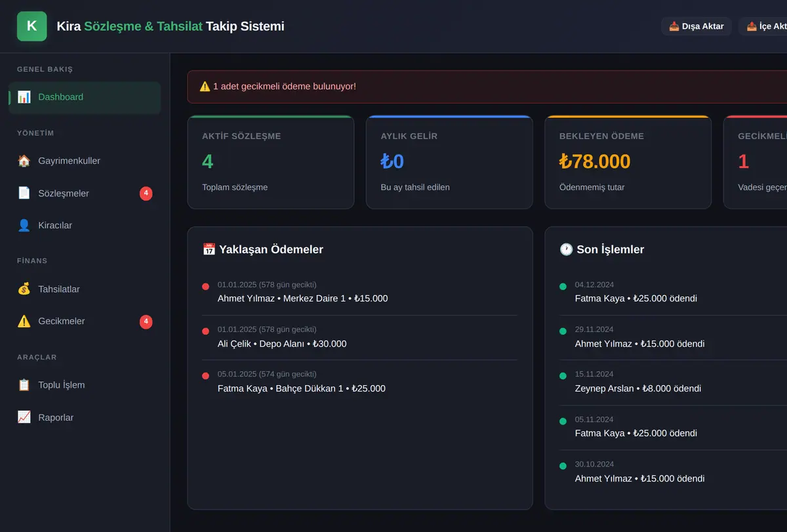
Task: Click the Dışa Aktar button
Action: pyautogui.click(x=696, y=26)
